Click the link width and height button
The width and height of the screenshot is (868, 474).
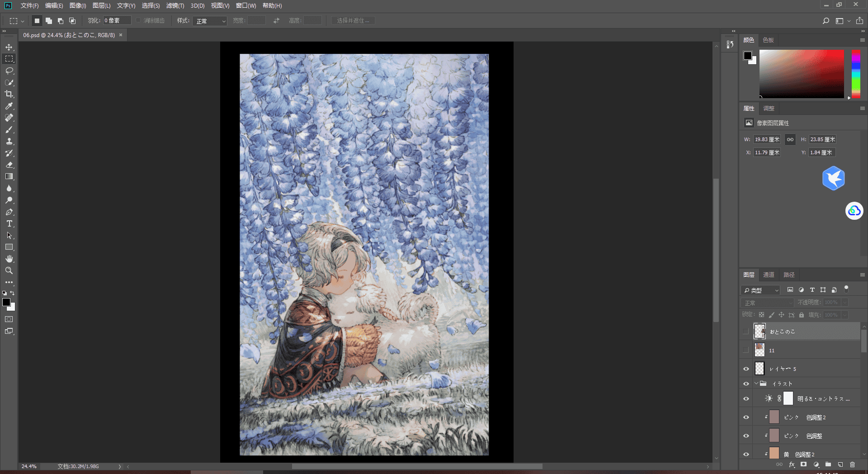[x=790, y=139]
